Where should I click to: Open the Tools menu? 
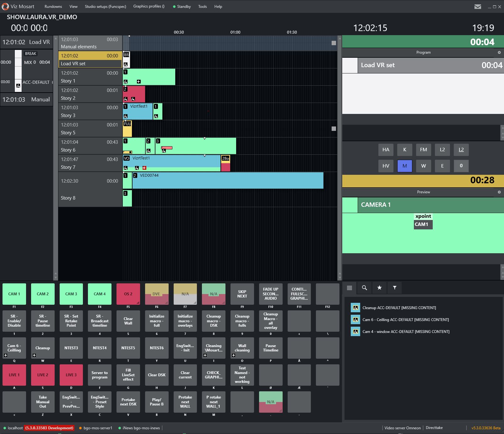(202, 7)
